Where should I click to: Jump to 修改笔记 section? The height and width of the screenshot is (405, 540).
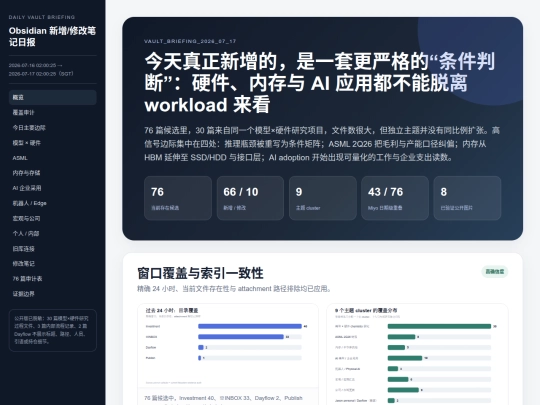click(52, 263)
